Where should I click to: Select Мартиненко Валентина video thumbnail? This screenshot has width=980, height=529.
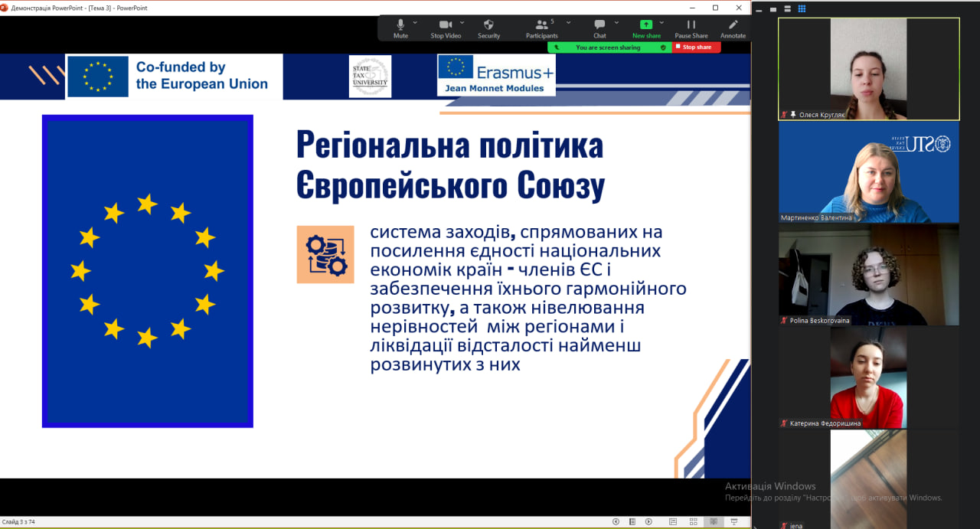(x=868, y=172)
